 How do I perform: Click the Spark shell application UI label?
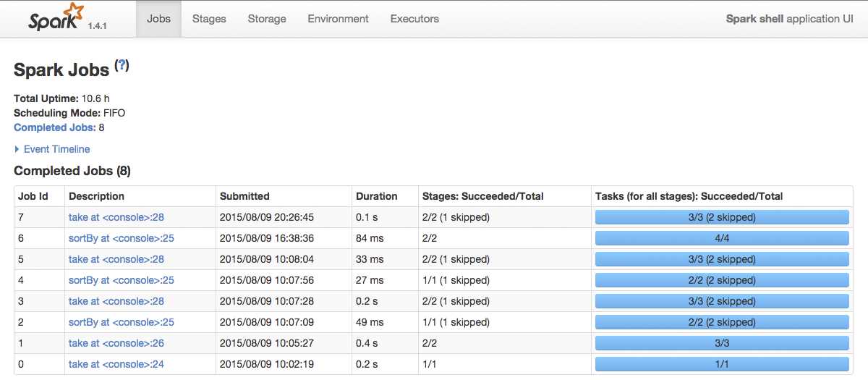[x=790, y=19]
